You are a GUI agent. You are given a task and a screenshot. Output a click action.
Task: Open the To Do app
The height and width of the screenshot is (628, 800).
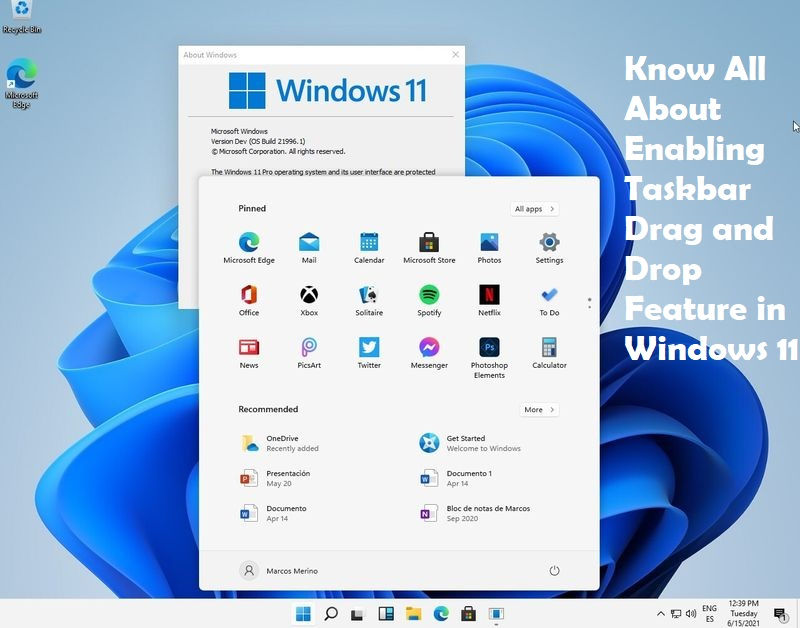click(549, 300)
